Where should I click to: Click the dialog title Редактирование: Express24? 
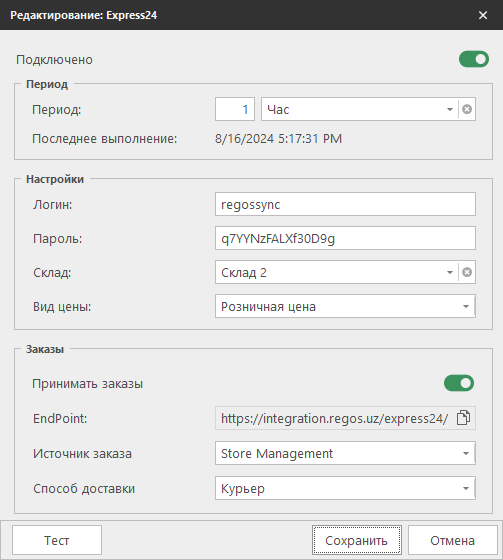click(84, 15)
